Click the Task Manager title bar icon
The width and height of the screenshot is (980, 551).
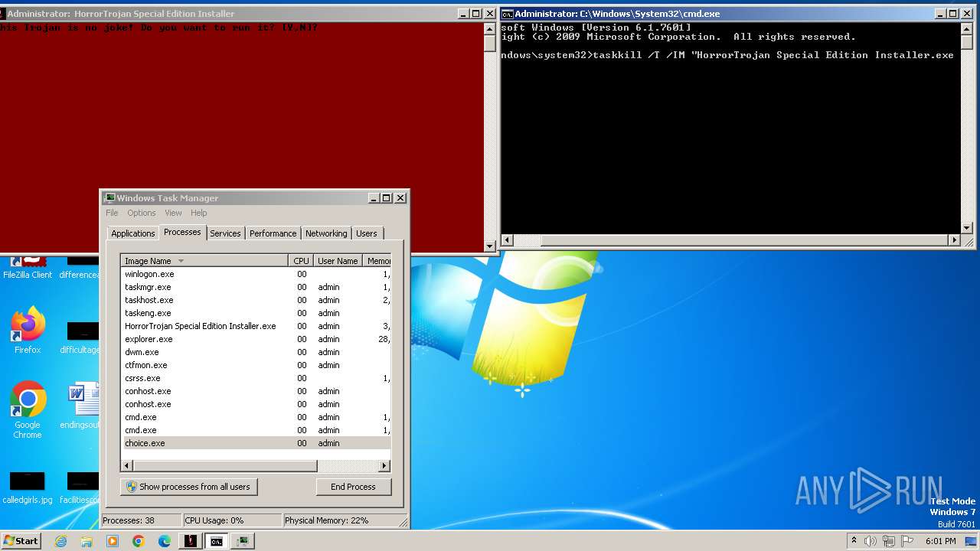coord(109,197)
